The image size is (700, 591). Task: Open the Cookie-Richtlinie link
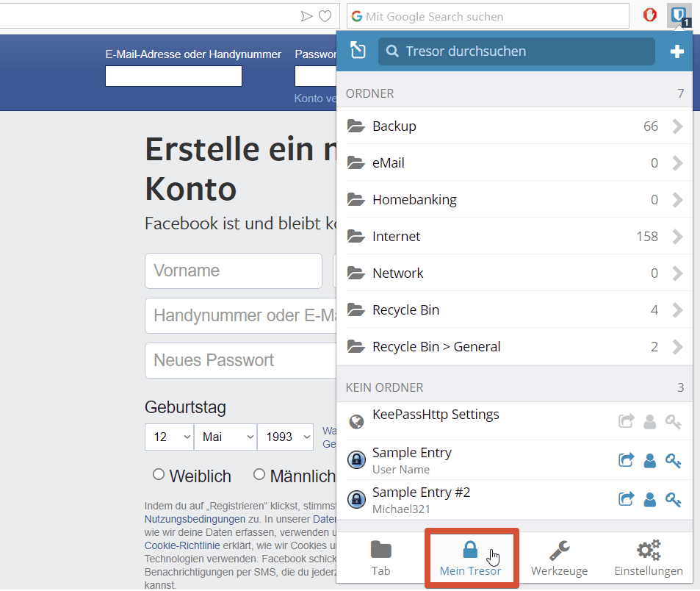(182, 545)
